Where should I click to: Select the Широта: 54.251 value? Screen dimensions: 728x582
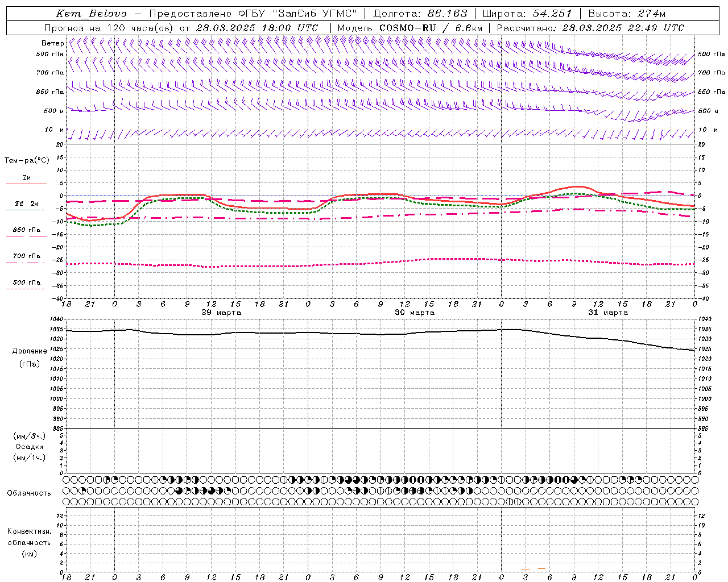527,14
